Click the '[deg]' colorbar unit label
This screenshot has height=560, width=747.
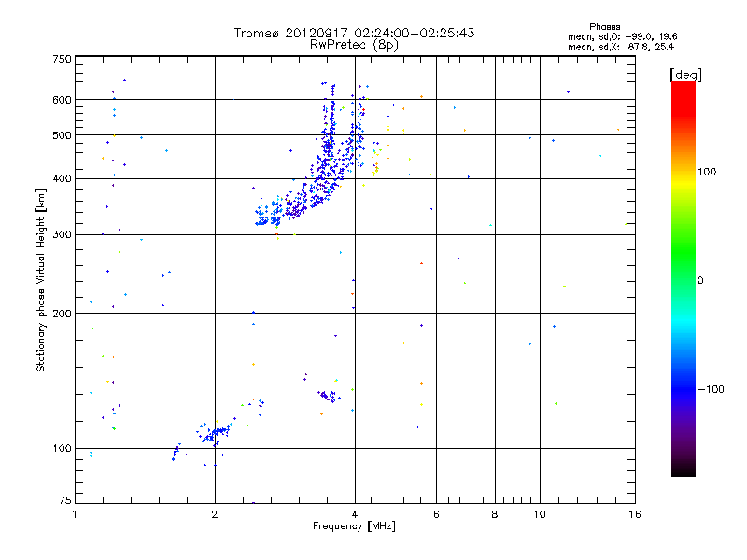685,75
